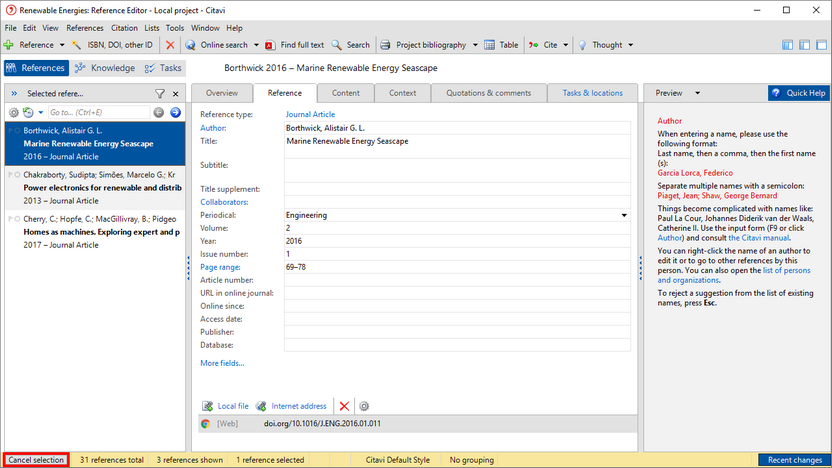This screenshot has width=832, height=468.
Task: Open the File menu
Action: tap(11, 28)
